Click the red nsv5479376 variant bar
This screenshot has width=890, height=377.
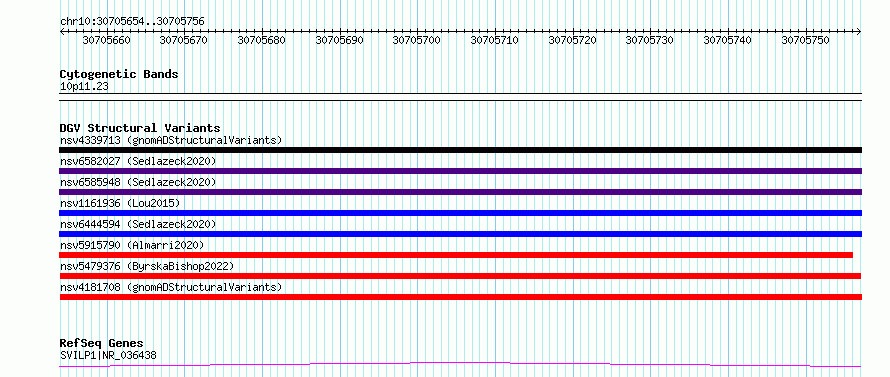(x=460, y=276)
